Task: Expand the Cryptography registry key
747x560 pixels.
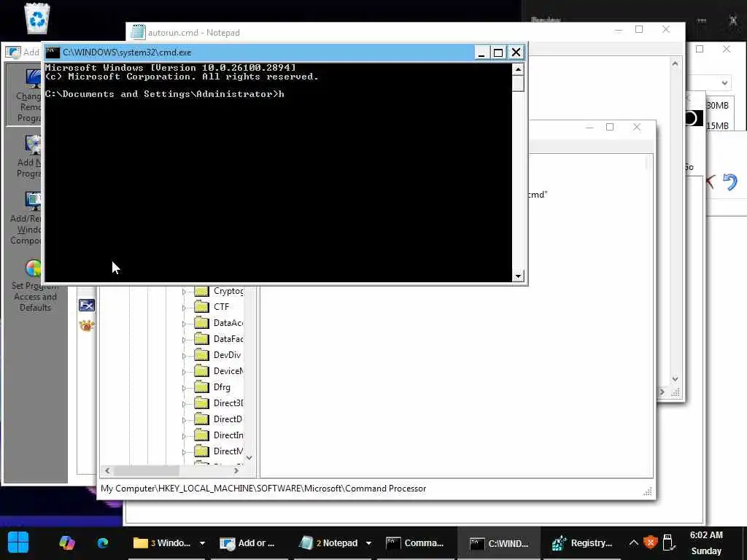Action: (x=185, y=292)
